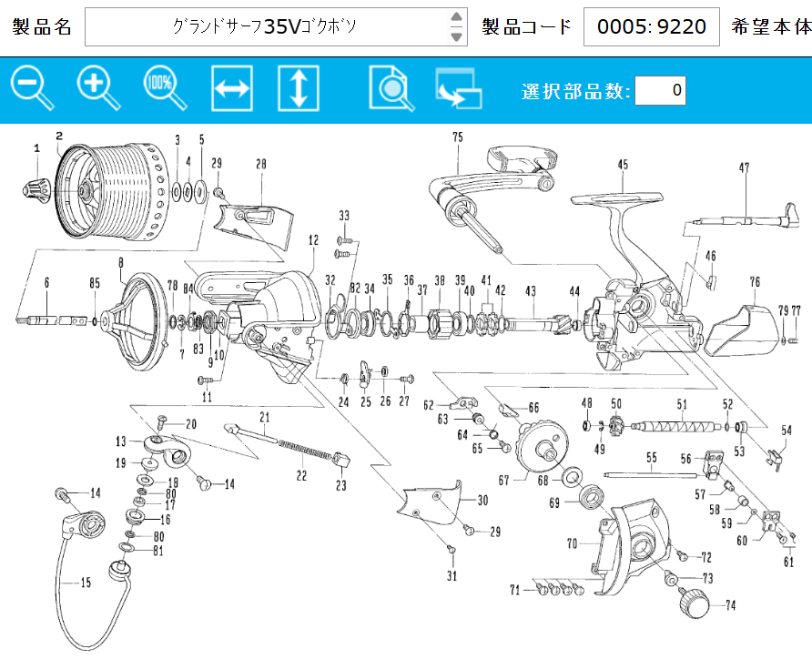
Task: Select part number 31 screw label
Action: coord(452,575)
